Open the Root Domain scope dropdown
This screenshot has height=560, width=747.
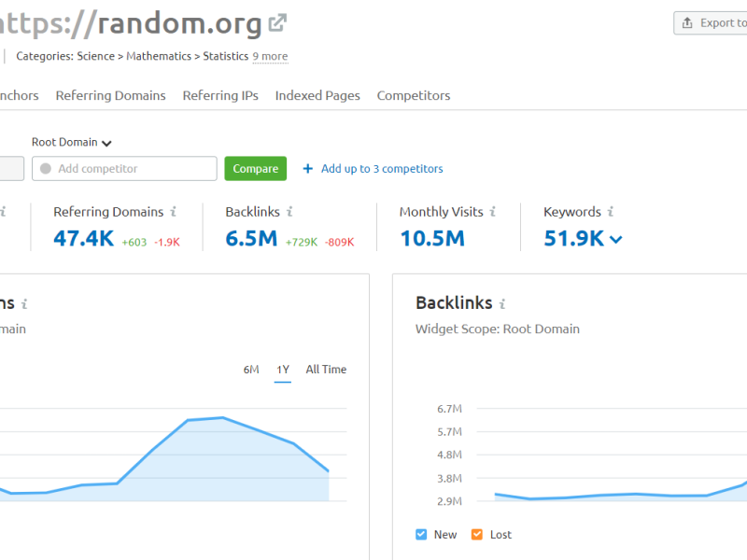click(x=72, y=143)
